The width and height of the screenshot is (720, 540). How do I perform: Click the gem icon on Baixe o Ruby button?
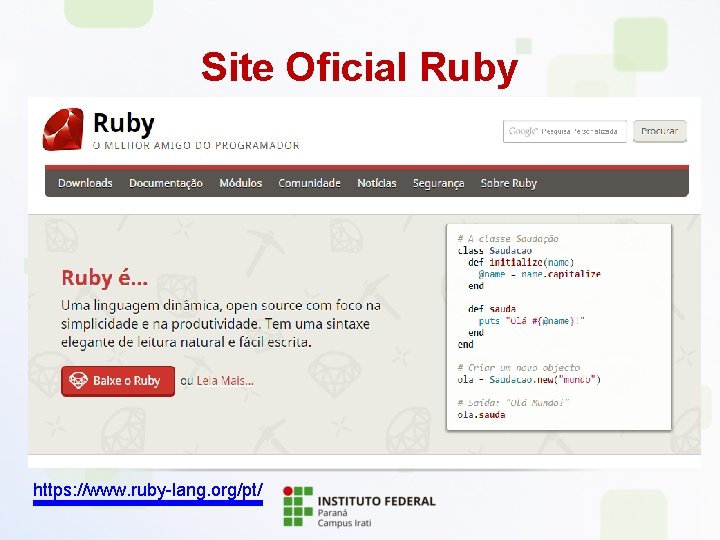coord(78,381)
